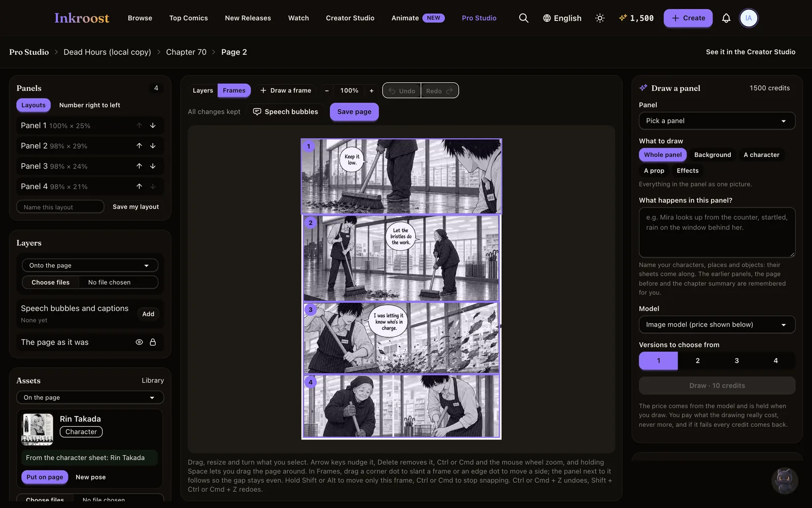Click Rin Takada character thumbnail
The width and height of the screenshot is (812, 508).
click(x=37, y=430)
